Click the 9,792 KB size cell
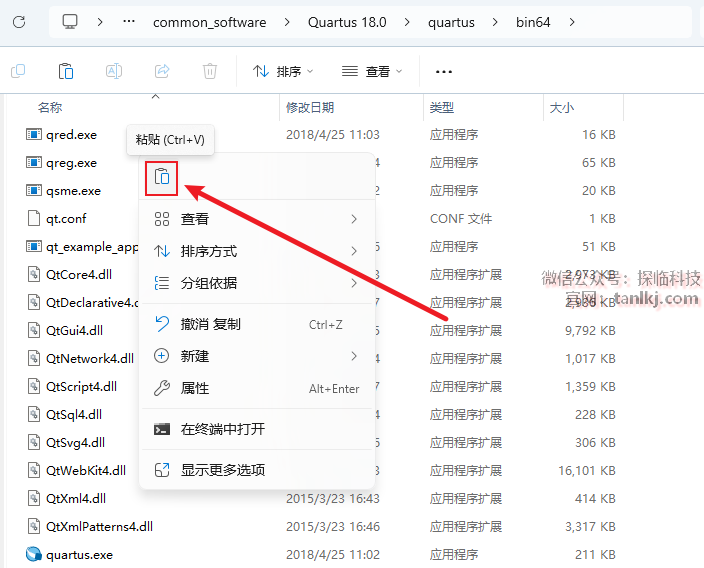The height and width of the screenshot is (568, 704). tap(590, 330)
